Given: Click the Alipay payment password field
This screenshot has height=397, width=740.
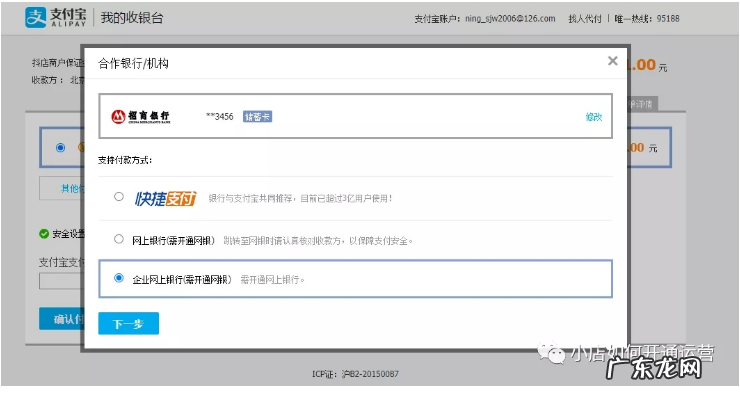Looking at the screenshot, I should tap(62, 281).
